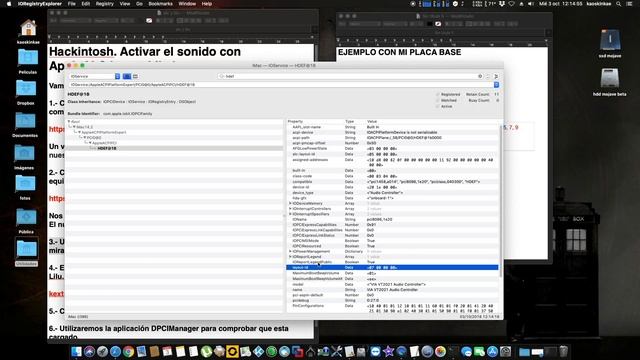Open the View menu

pos(124,4)
